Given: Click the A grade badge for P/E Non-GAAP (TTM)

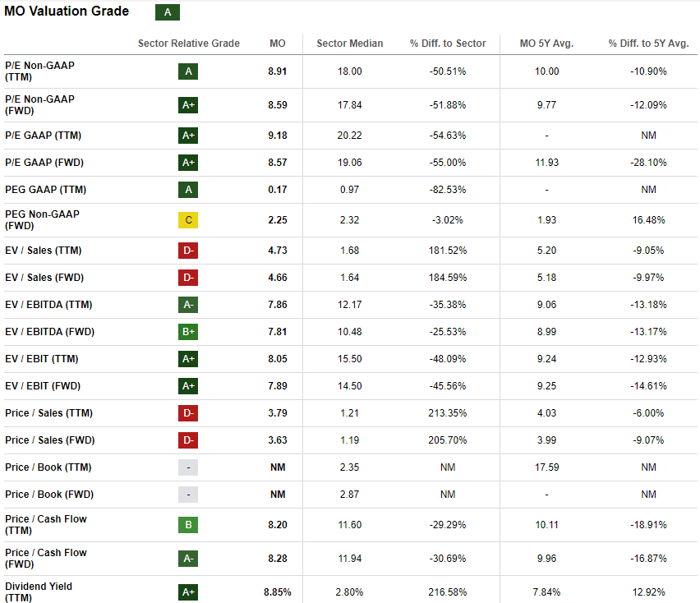Looking at the screenshot, I should pos(188,71).
